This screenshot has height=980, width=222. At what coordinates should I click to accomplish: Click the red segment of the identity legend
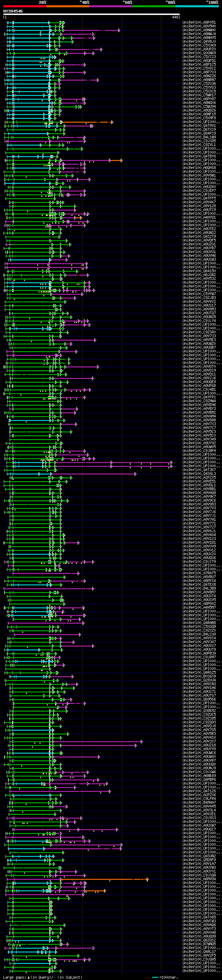(x=25, y=6)
